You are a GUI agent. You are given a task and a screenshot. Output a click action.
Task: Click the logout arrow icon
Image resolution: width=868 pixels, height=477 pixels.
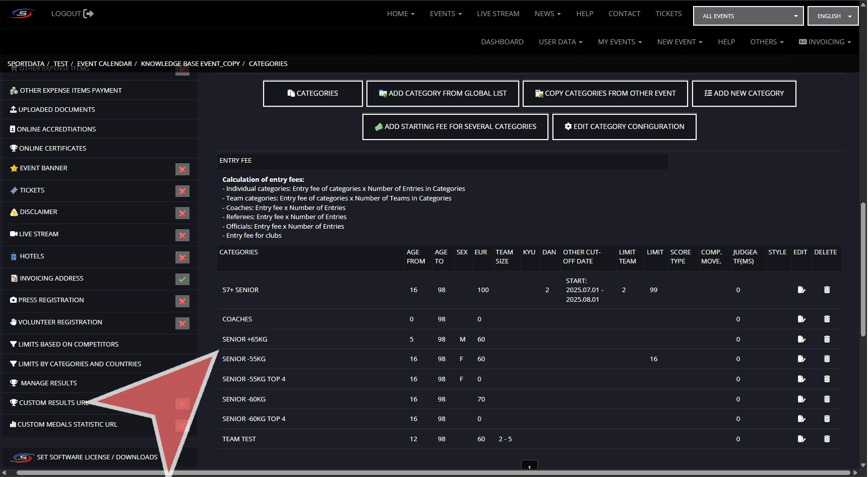click(88, 14)
